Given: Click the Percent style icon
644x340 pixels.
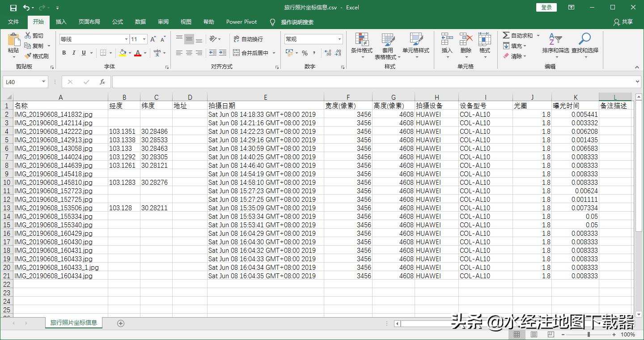Looking at the screenshot, I should pos(305,53).
